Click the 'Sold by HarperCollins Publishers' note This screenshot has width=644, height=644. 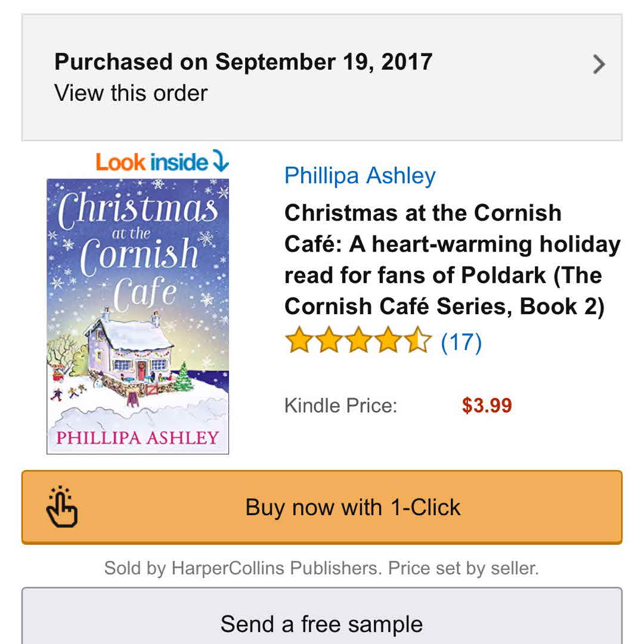(x=321, y=568)
